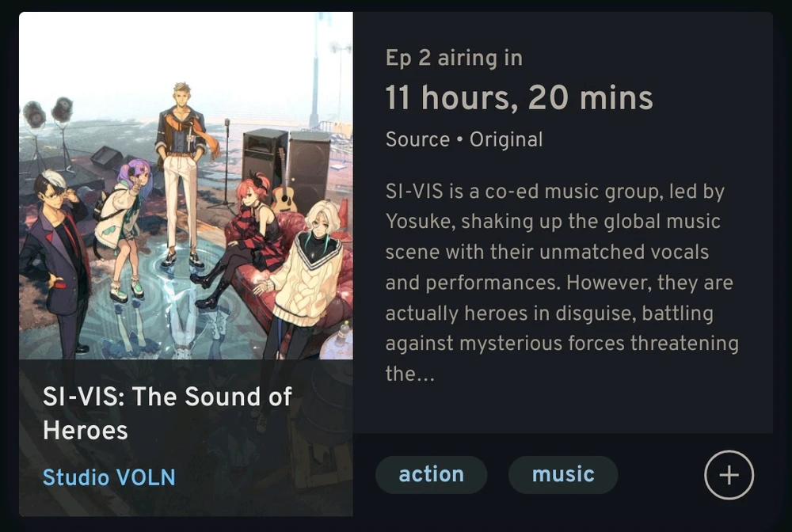Open the music genre tag
Image resolution: width=792 pixels, height=532 pixels.
563,474
